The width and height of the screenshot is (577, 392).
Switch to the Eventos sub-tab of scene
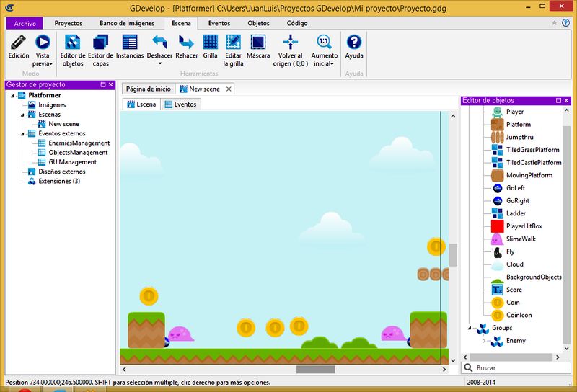tap(181, 104)
